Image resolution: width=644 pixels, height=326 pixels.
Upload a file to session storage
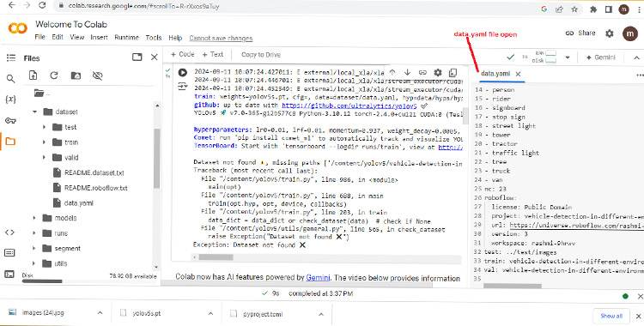(33, 75)
